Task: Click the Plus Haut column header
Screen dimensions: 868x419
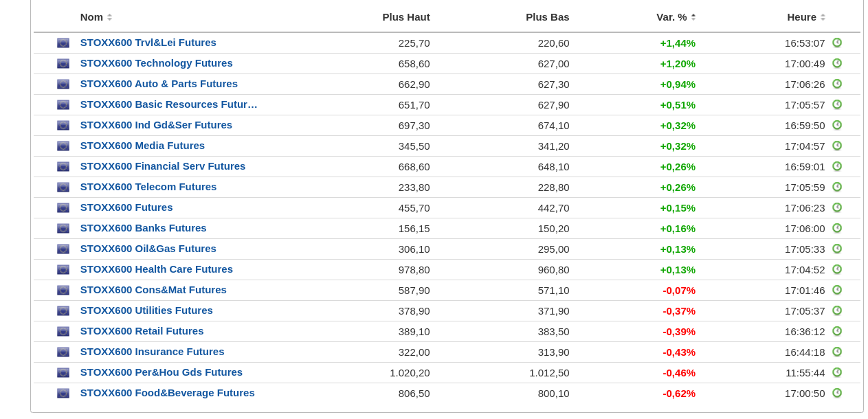Action: [x=405, y=17]
